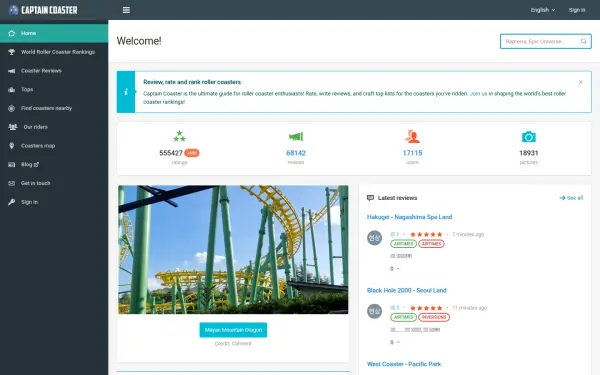Click the Mayan Mountain Dragon button
600x375 pixels.
point(233,330)
